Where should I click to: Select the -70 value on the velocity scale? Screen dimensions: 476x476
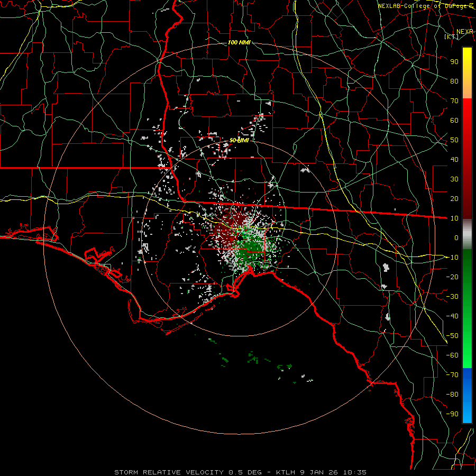[452, 375]
